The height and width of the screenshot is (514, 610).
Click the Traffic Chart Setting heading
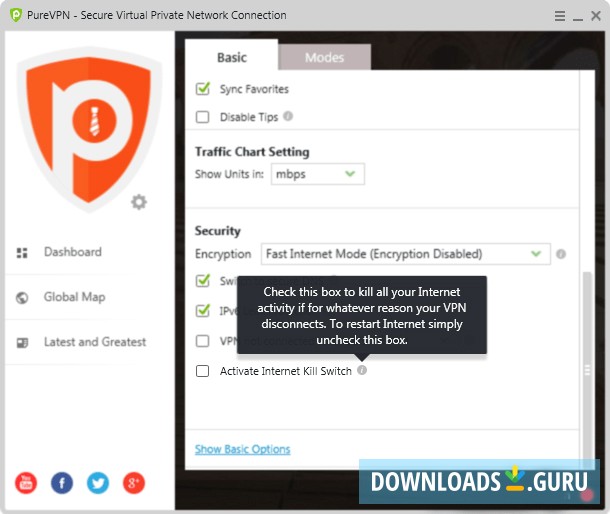tap(252, 152)
